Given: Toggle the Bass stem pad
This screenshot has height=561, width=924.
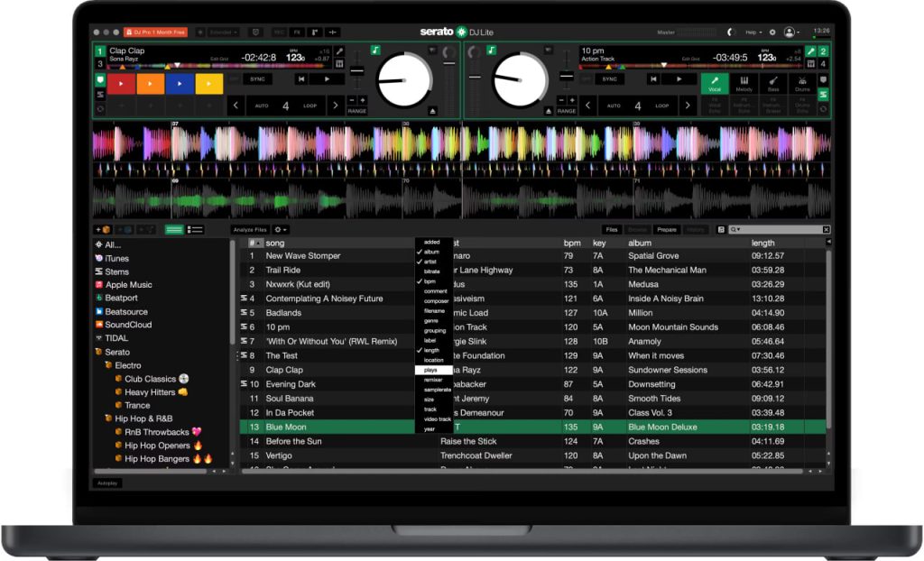Looking at the screenshot, I should tap(773, 84).
